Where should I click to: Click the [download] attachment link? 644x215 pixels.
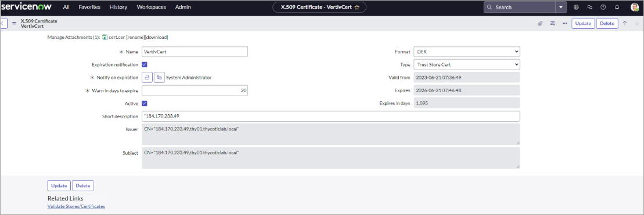click(156, 37)
